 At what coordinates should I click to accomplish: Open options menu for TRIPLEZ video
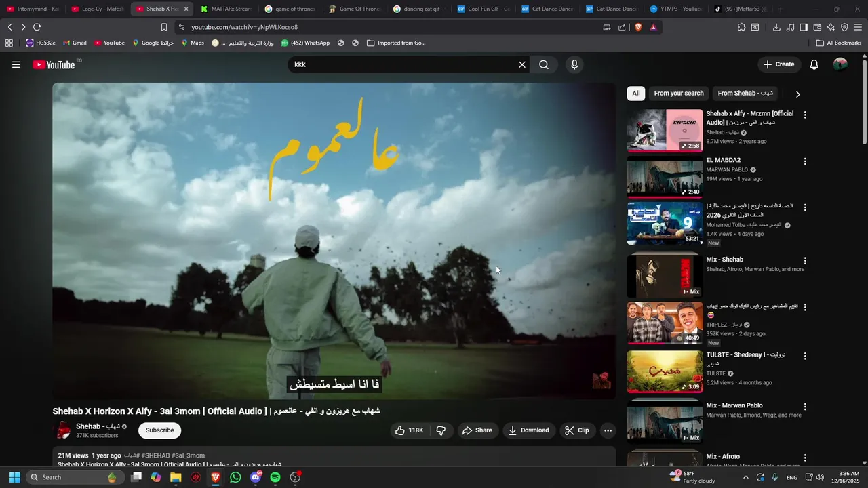point(805,307)
